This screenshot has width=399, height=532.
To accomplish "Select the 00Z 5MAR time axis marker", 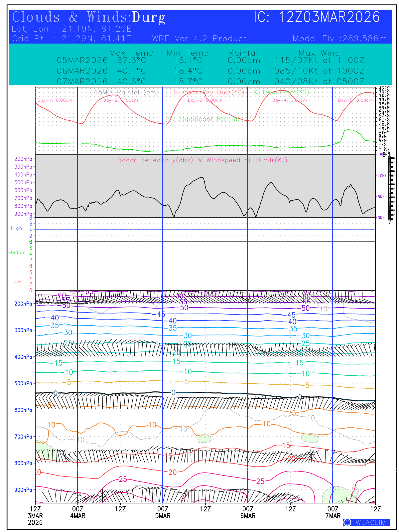I will pyautogui.click(x=163, y=512).
